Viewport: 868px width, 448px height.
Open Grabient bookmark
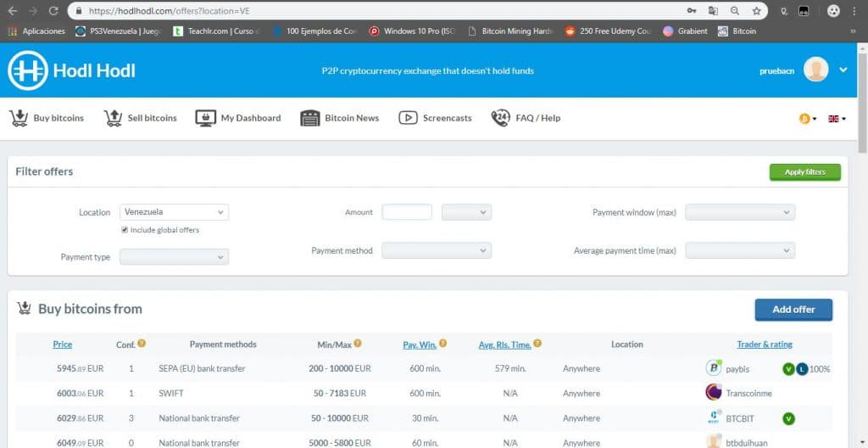coord(685,31)
